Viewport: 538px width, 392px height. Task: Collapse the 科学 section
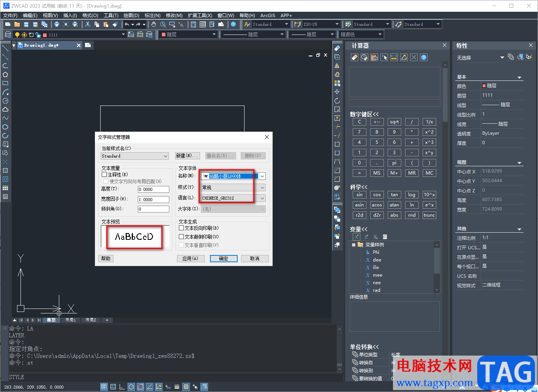359,187
